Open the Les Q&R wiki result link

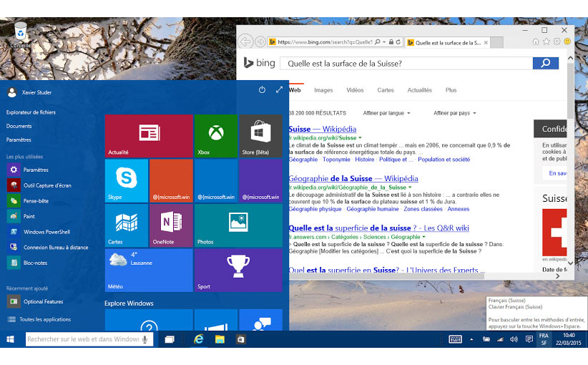point(378,228)
